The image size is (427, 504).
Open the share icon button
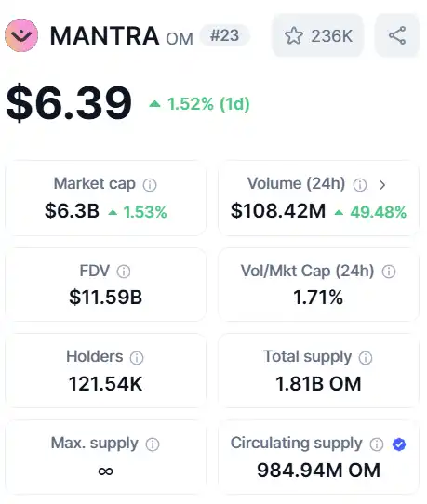tap(397, 35)
